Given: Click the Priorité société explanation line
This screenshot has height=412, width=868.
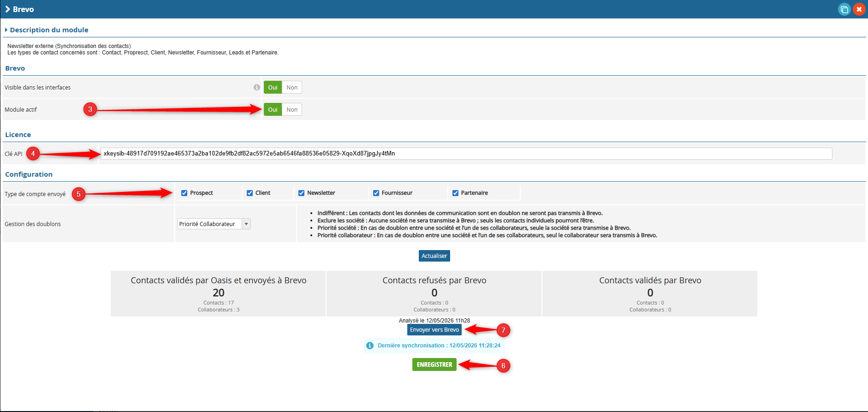Looking at the screenshot, I should (474, 228).
